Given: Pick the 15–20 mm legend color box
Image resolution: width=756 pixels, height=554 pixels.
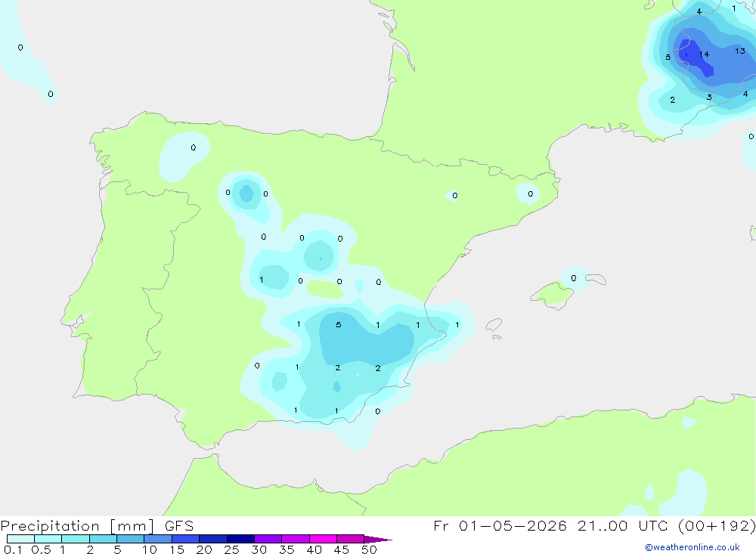Looking at the screenshot, I should click(x=186, y=539).
